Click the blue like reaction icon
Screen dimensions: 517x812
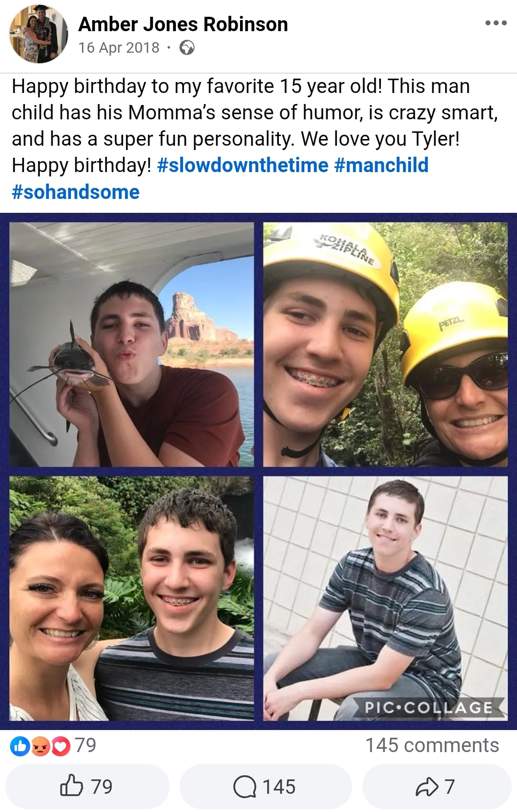pos(20,746)
